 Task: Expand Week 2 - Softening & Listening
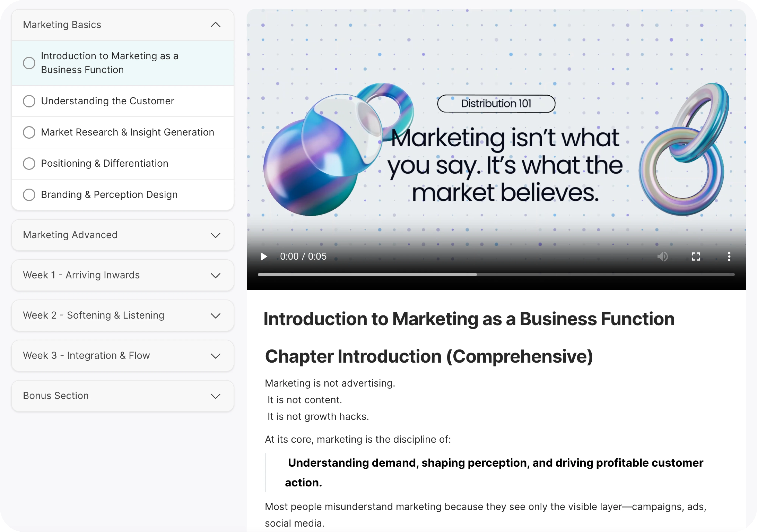click(x=215, y=316)
